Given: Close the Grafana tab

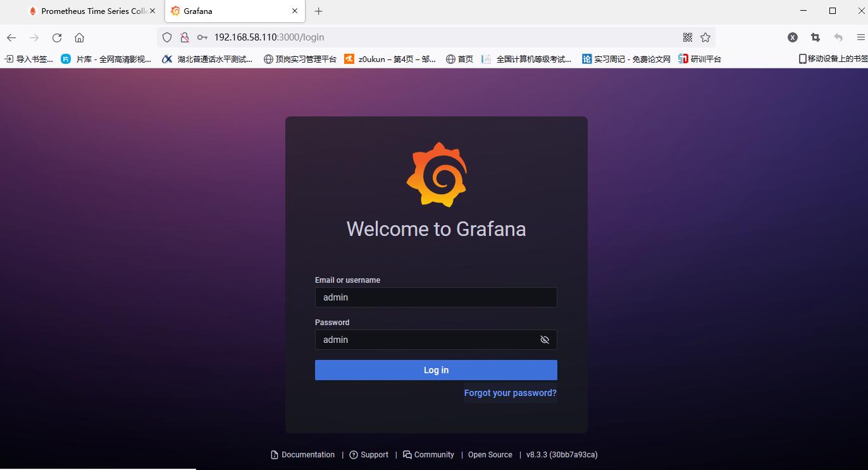Looking at the screenshot, I should (x=295, y=11).
